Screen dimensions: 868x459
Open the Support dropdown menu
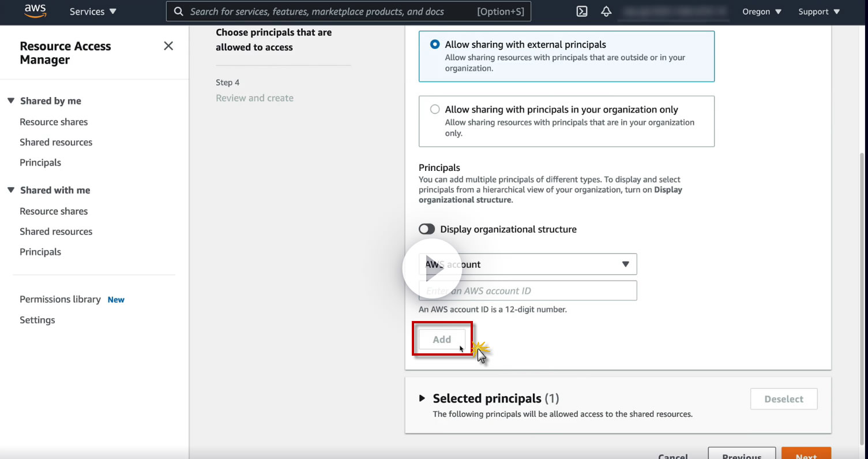tap(818, 12)
